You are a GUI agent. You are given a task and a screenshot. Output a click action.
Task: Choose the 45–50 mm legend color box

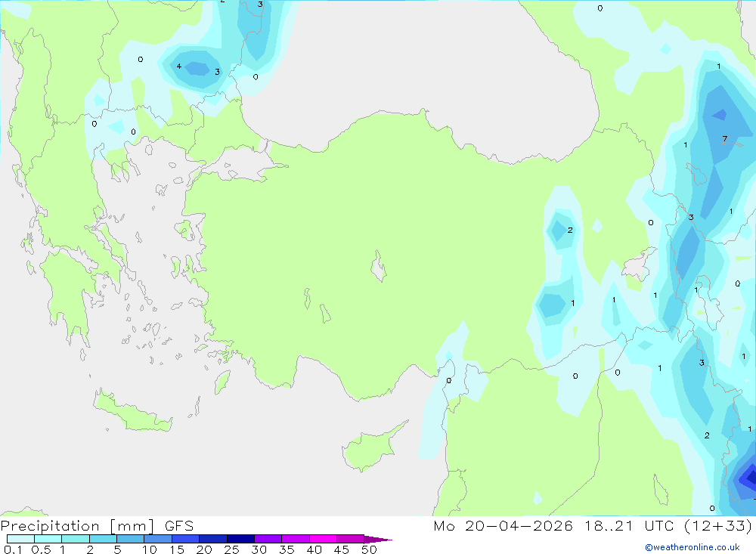351,539
